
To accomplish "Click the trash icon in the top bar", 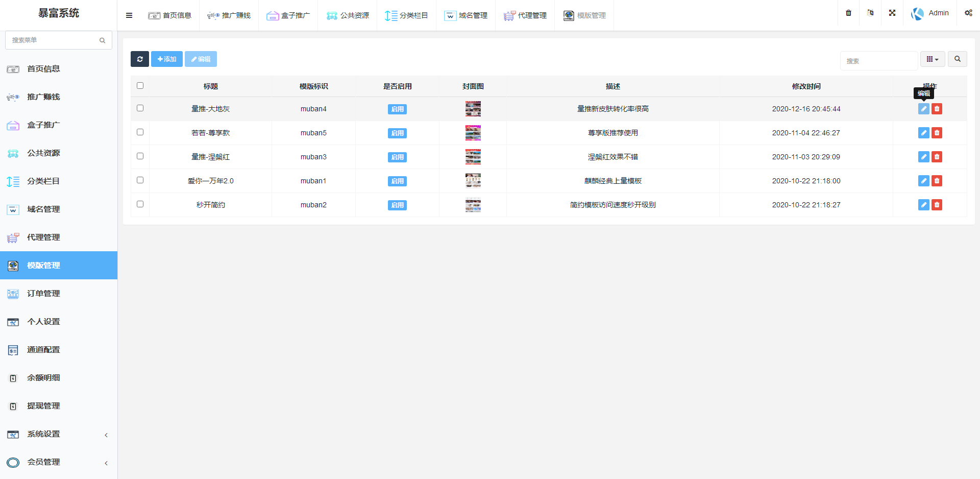I will click(848, 13).
